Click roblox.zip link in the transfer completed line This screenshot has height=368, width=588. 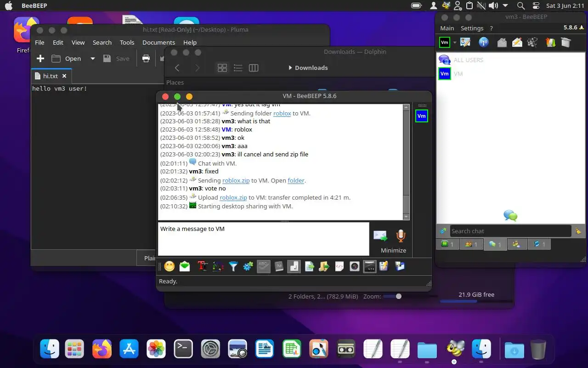point(233,197)
